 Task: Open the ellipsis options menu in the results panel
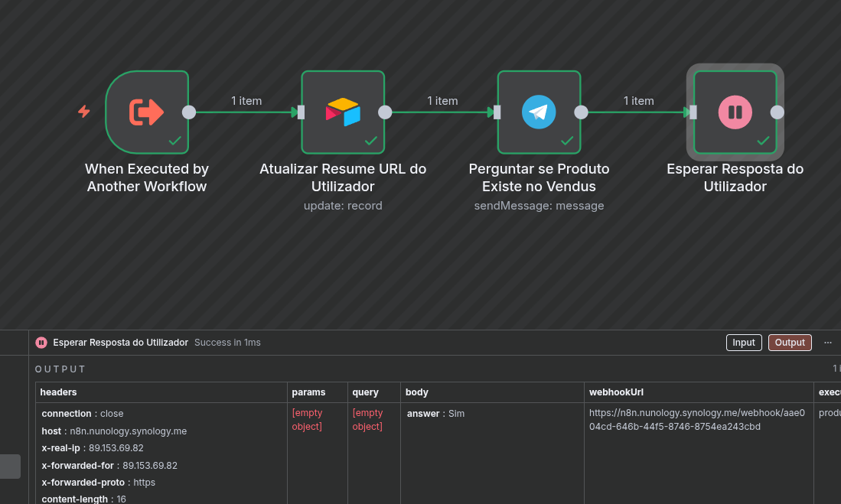827,342
